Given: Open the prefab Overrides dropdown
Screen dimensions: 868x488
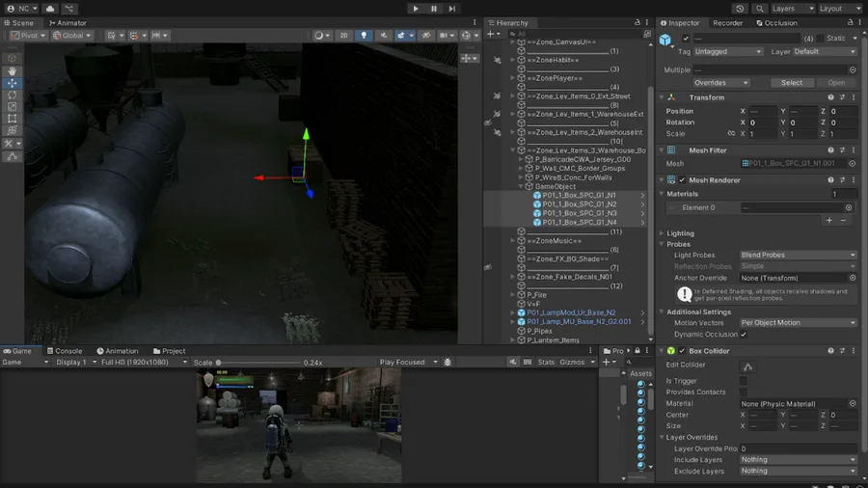Looking at the screenshot, I should (x=720, y=82).
